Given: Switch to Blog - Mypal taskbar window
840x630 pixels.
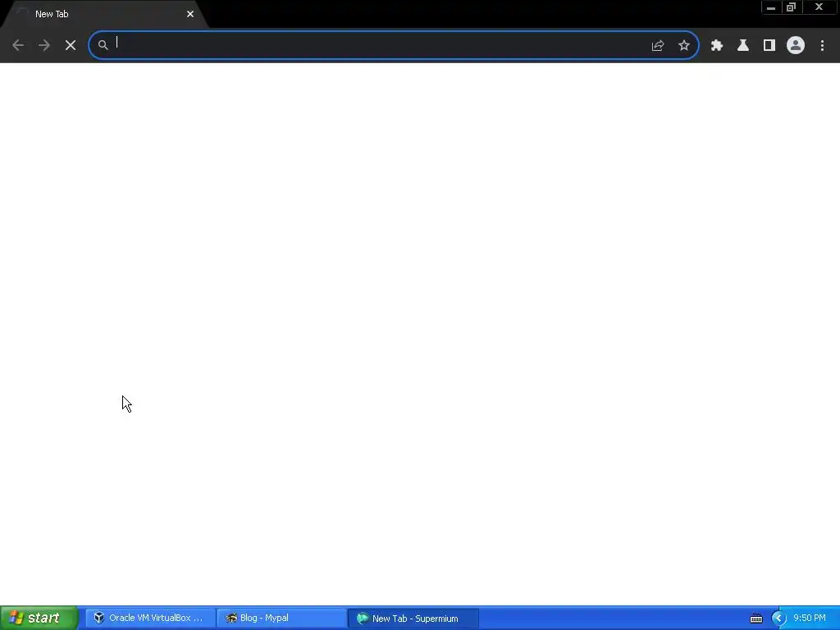Looking at the screenshot, I should click(x=281, y=619).
